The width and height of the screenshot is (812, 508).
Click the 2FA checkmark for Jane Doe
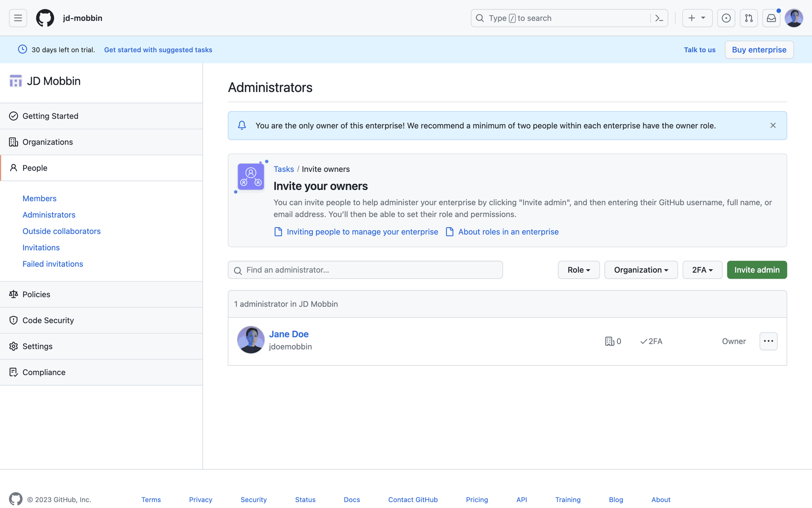coord(644,341)
